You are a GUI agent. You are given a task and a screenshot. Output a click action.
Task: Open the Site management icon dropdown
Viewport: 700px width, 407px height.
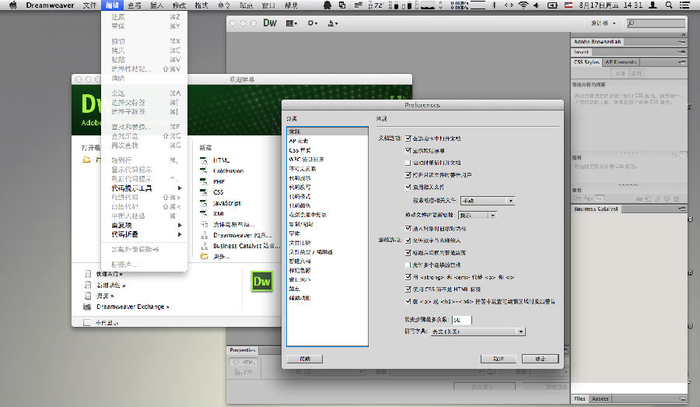click(333, 23)
